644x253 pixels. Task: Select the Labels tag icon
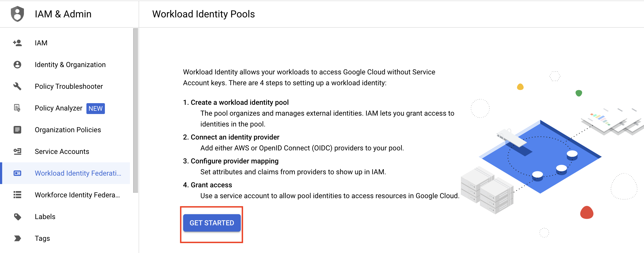pyautogui.click(x=17, y=216)
